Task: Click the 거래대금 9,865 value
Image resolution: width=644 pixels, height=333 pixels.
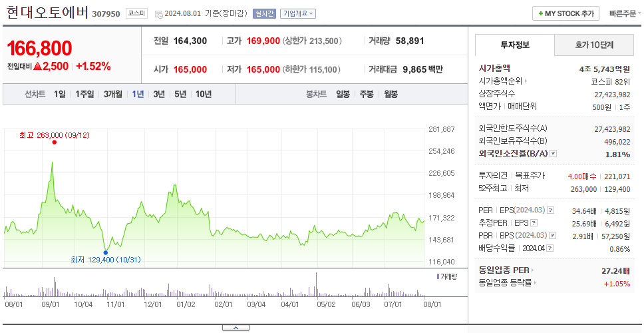Action: tap(415, 69)
